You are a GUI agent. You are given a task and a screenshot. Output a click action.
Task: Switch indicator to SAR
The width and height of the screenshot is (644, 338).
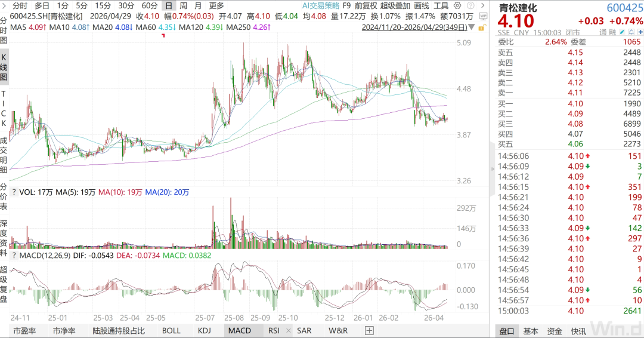304,331
